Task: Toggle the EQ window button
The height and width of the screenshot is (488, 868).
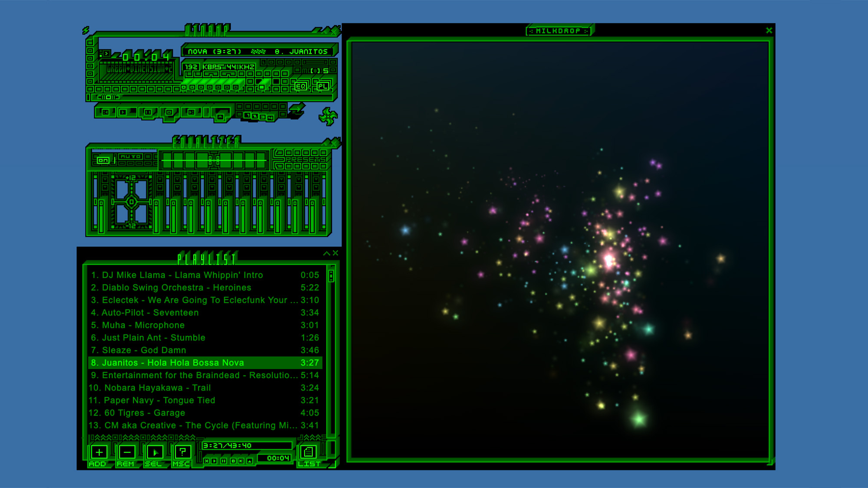Action: pos(301,86)
